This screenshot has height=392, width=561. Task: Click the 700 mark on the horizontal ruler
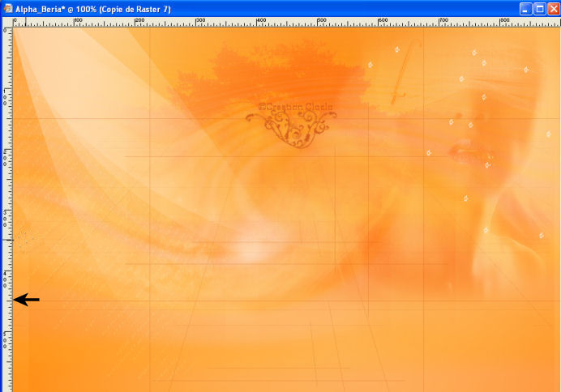click(443, 22)
